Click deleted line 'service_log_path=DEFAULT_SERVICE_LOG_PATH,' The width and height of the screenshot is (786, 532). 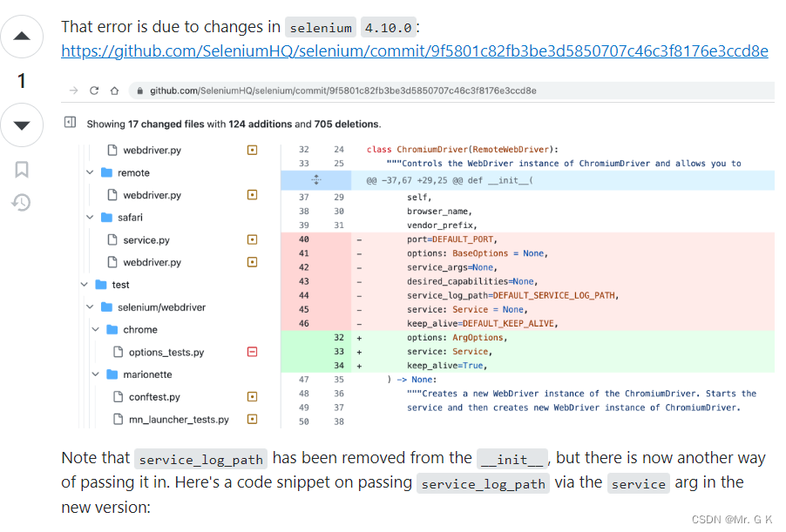(x=512, y=295)
